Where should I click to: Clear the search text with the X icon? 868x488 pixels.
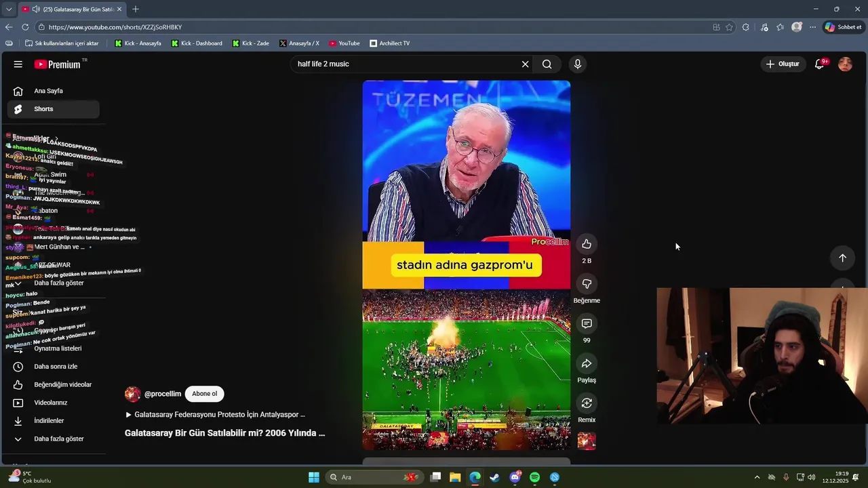click(x=525, y=64)
